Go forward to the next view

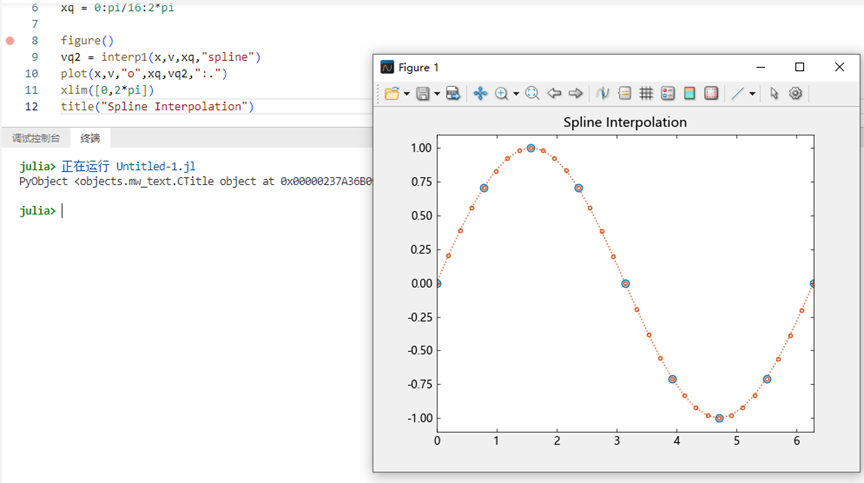[575, 94]
